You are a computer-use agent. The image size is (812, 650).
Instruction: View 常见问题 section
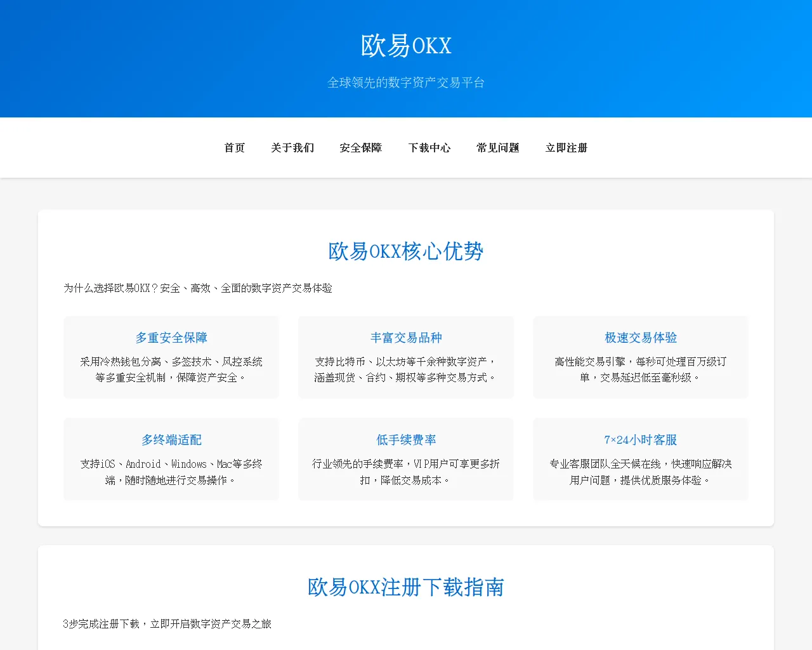[x=498, y=148]
